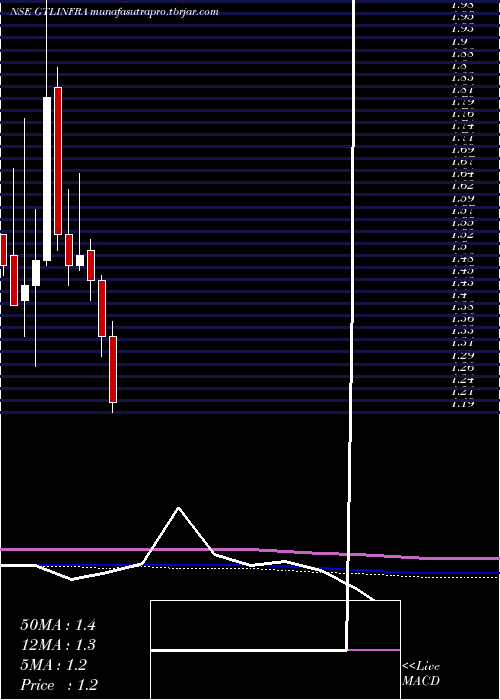Click the Price : 1.2 readout
Image resolution: width=500 pixels, height=700 pixels.
pyautogui.click(x=59, y=684)
